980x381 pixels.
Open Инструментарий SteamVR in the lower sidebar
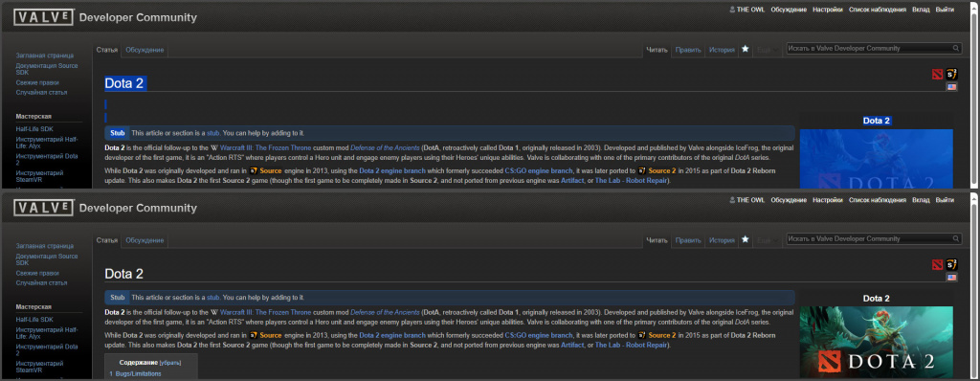click(x=39, y=368)
